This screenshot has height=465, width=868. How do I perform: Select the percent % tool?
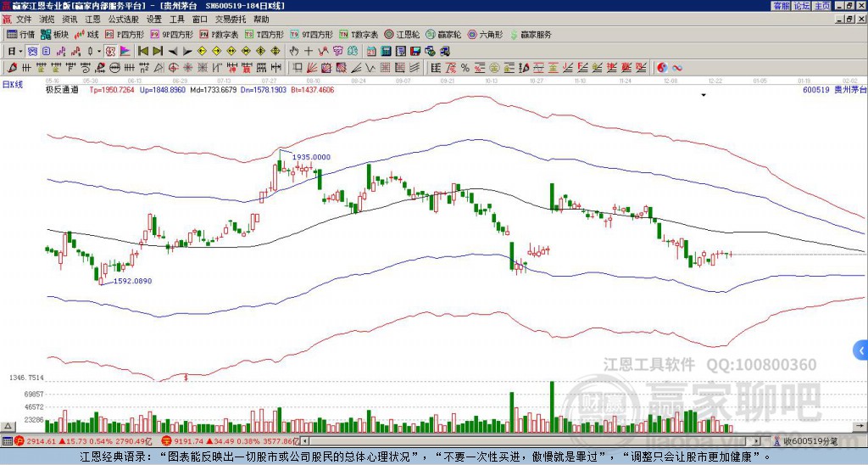465,68
